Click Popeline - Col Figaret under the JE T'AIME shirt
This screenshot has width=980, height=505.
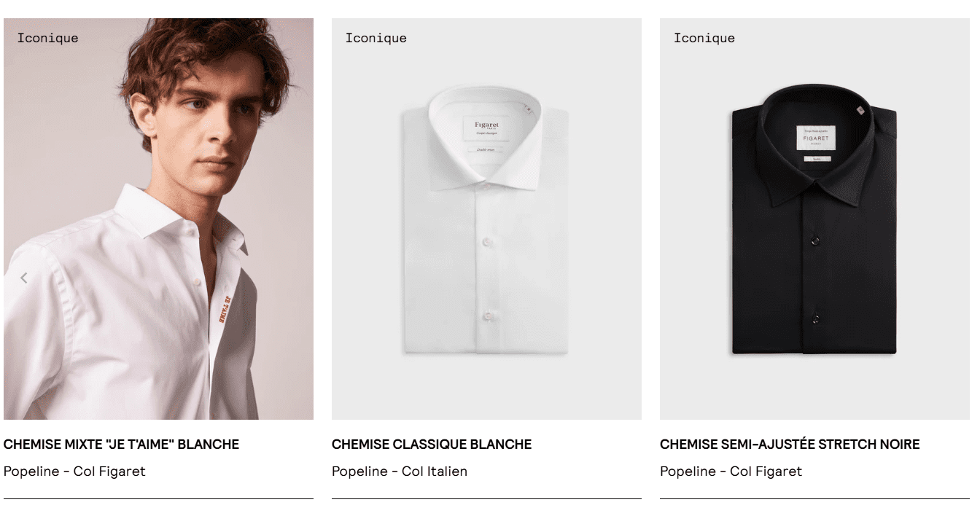click(x=74, y=471)
